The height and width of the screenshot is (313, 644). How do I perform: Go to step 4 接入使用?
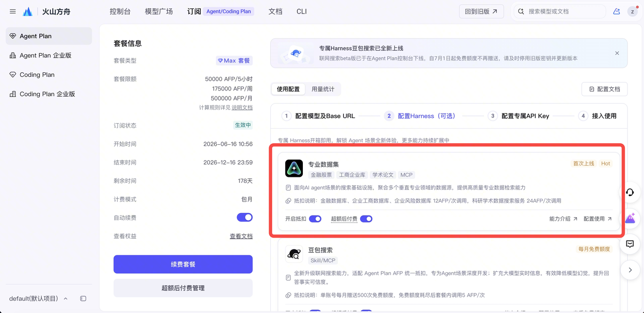(597, 116)
